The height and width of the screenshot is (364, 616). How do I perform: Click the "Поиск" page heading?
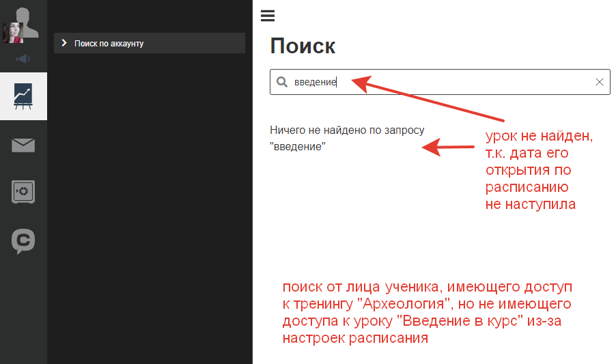click(303, 46)
